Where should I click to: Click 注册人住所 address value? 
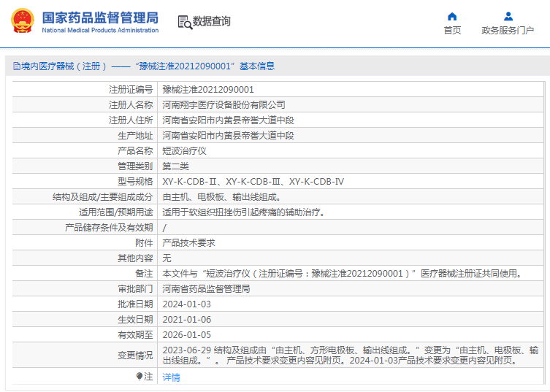228,120
